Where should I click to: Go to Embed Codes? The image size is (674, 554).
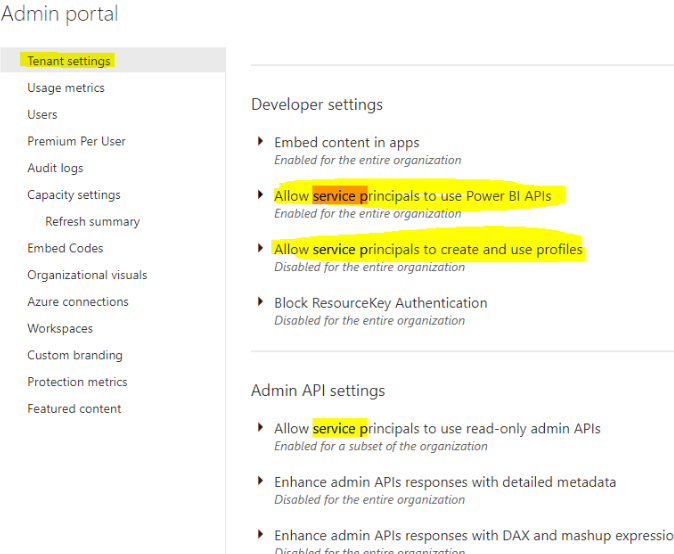[x=65, y=248]
